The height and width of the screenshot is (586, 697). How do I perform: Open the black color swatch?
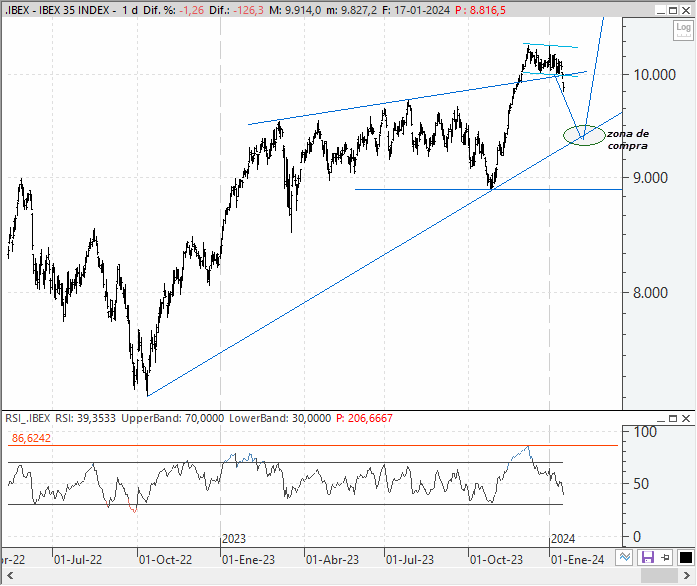click(685, 557)
